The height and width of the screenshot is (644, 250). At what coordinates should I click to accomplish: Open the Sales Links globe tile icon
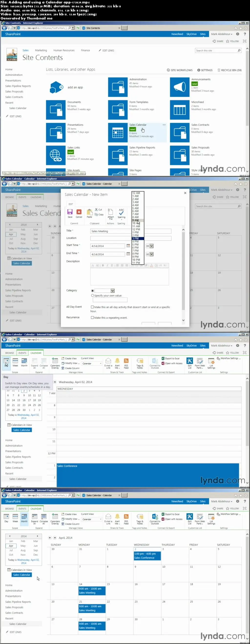point(56,155)
